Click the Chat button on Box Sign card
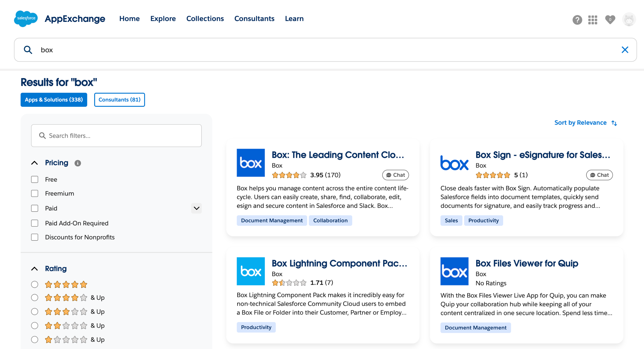This screenshot has height=349, width=644. click(x=599, y=175)
